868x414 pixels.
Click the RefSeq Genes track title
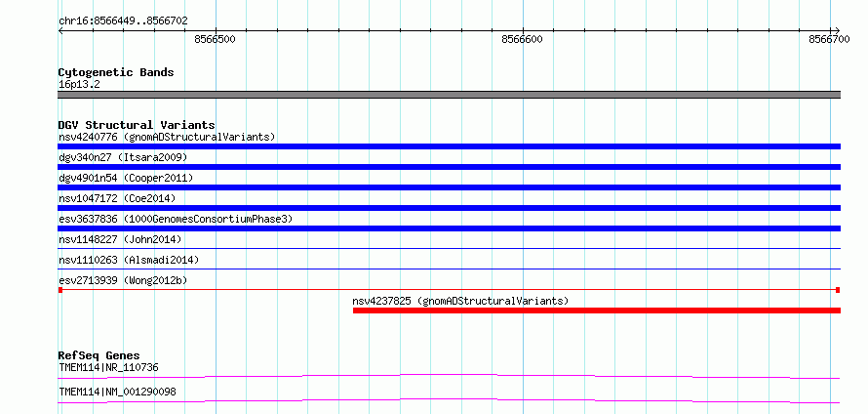point(99,355)
